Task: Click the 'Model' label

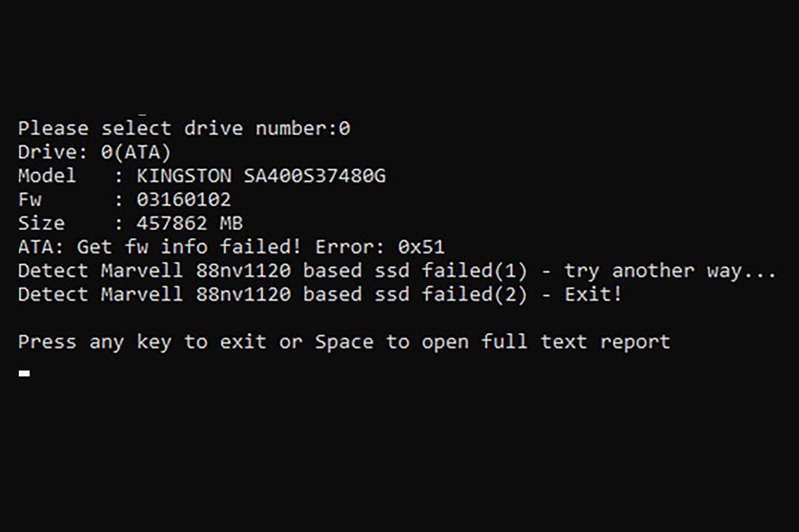Action: click(x=46, y=176)
